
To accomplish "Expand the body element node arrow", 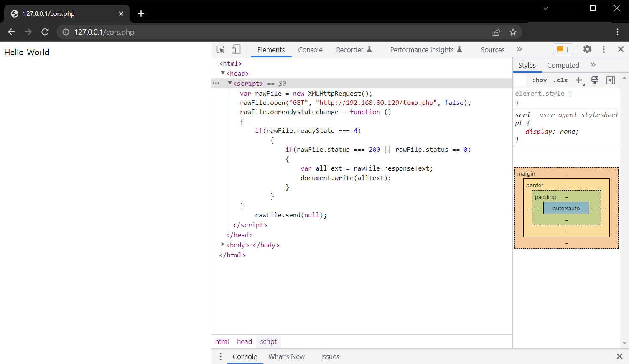I will (x=223, y=244).
